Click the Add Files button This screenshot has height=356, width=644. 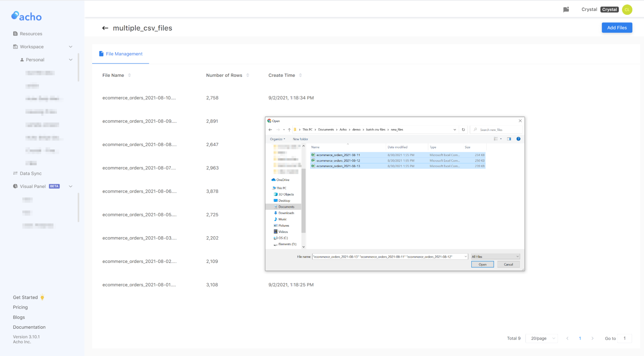(x=617, y=27)
